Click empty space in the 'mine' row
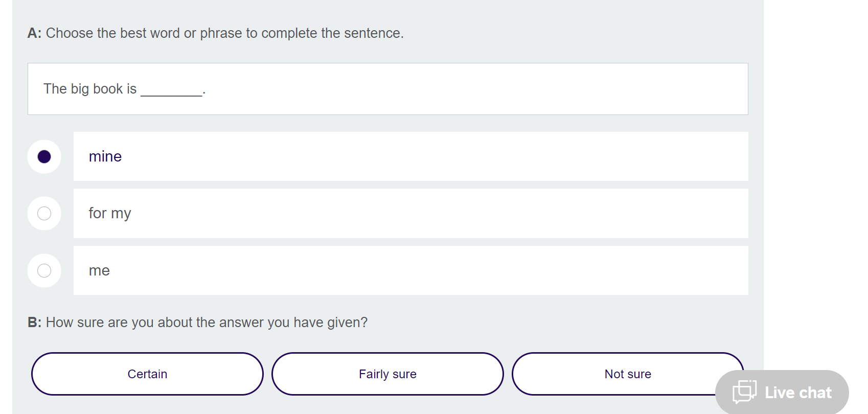This screenshot has width=868, height=414. tap(435, 156)
